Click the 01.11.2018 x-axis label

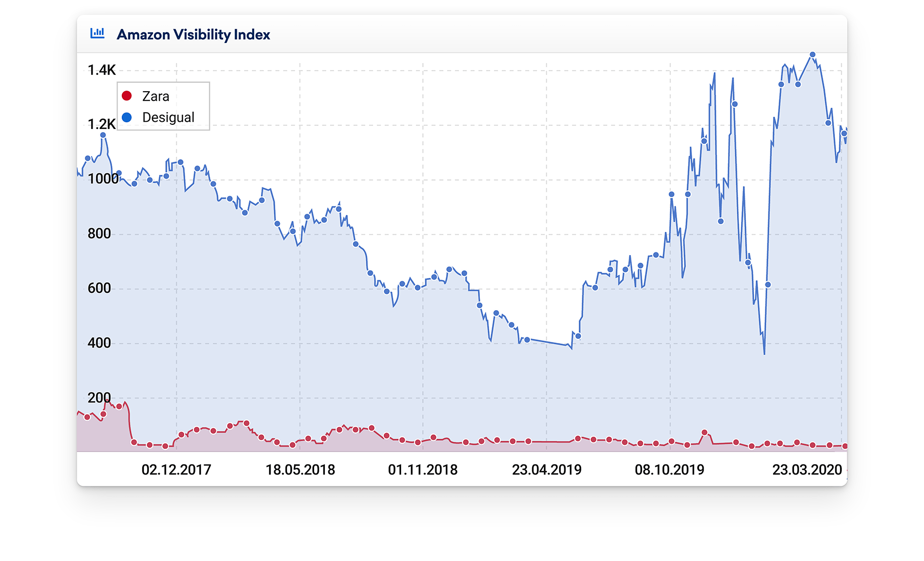click(x=423, y=469)
